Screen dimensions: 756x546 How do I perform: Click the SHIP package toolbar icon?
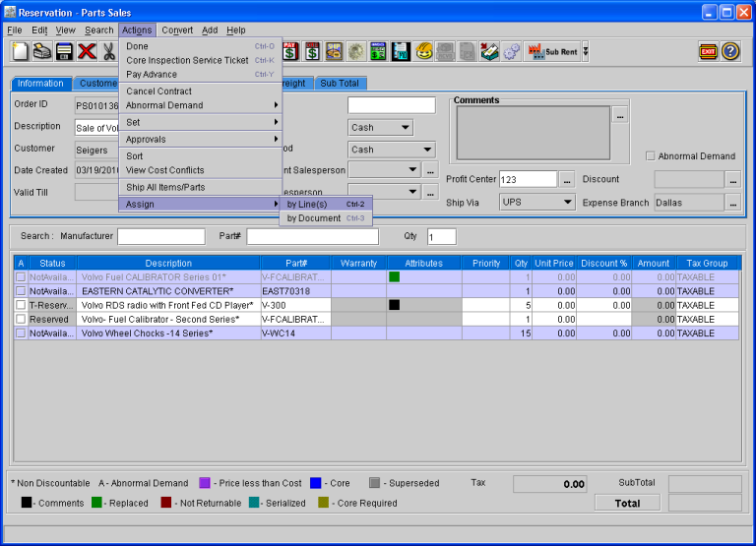click(334, 51)
